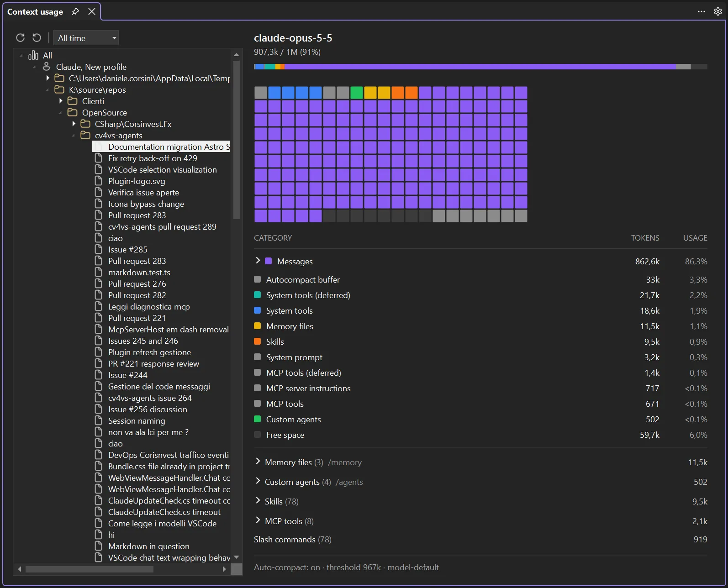The width and height of the screenshot is (728, 588).
Task: Select the McpServerHost em dash removal session
Action: click(169, 329)
